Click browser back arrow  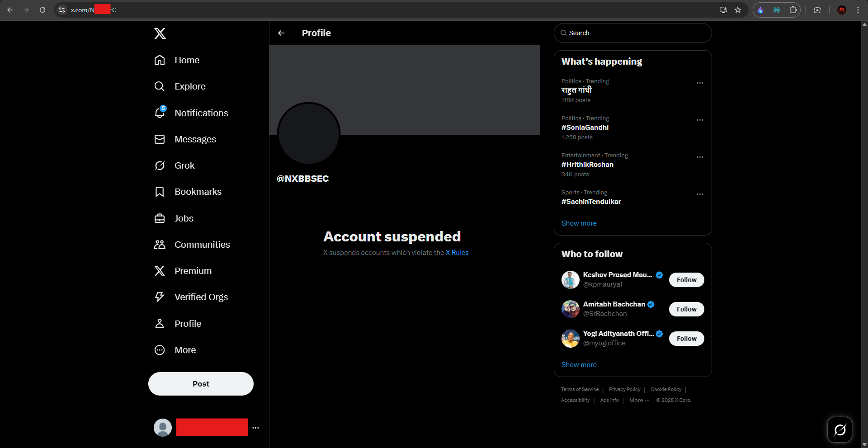point(10,10)
